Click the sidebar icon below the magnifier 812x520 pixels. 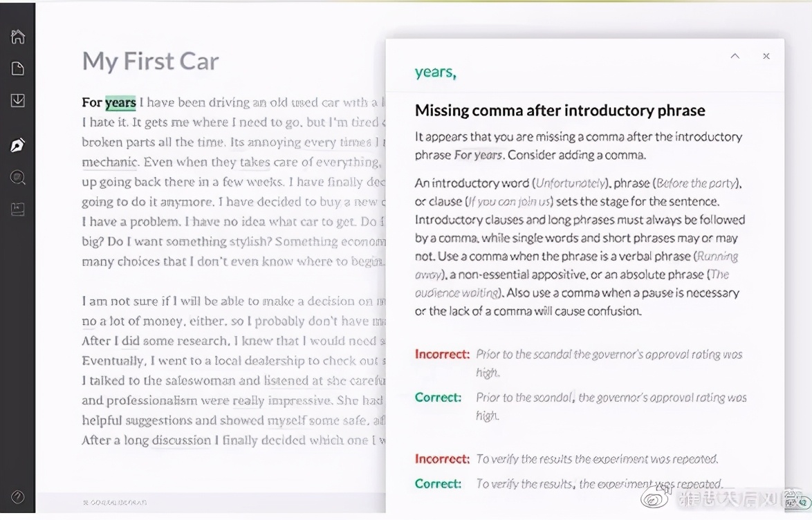17,210
